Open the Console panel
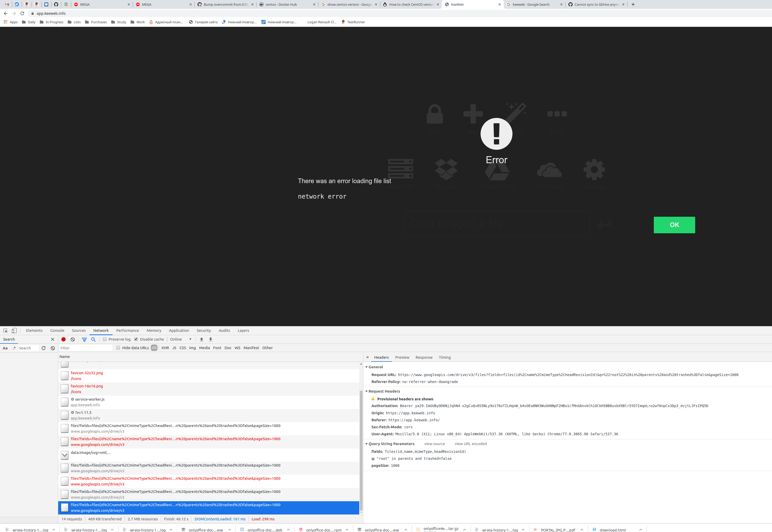This screenshot has height=532, width=772. click(57, 330)
